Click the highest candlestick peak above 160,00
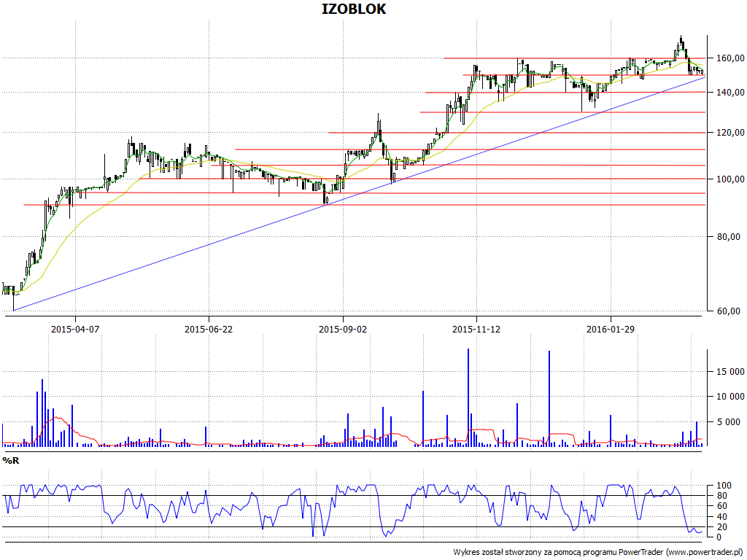This screenshot has height=560, width=747. (681, 41)
